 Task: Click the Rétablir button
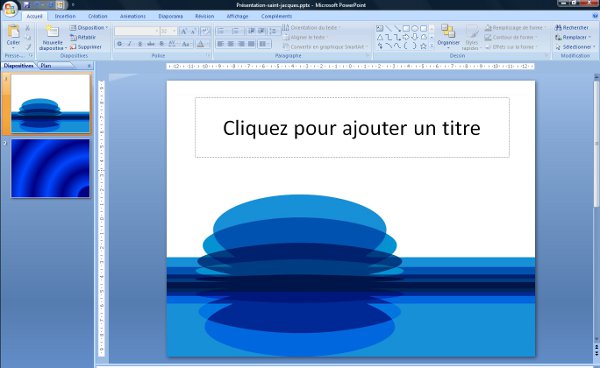(x=83, y=37)
